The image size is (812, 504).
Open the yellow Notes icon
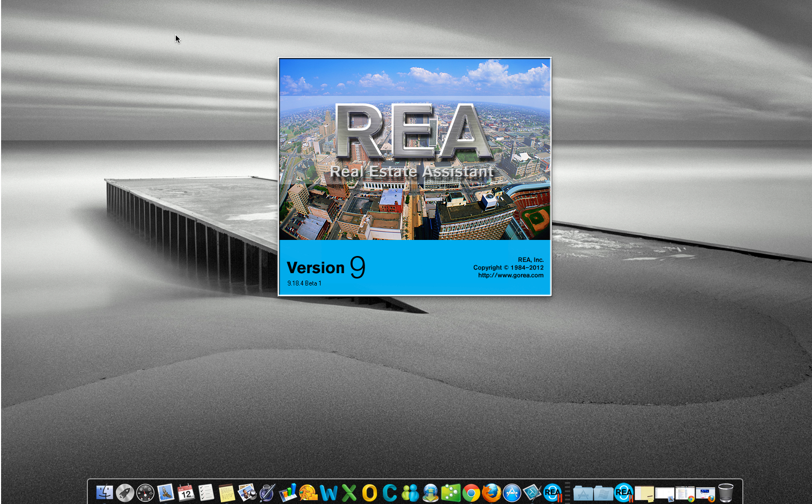click(x=227, y=492)
